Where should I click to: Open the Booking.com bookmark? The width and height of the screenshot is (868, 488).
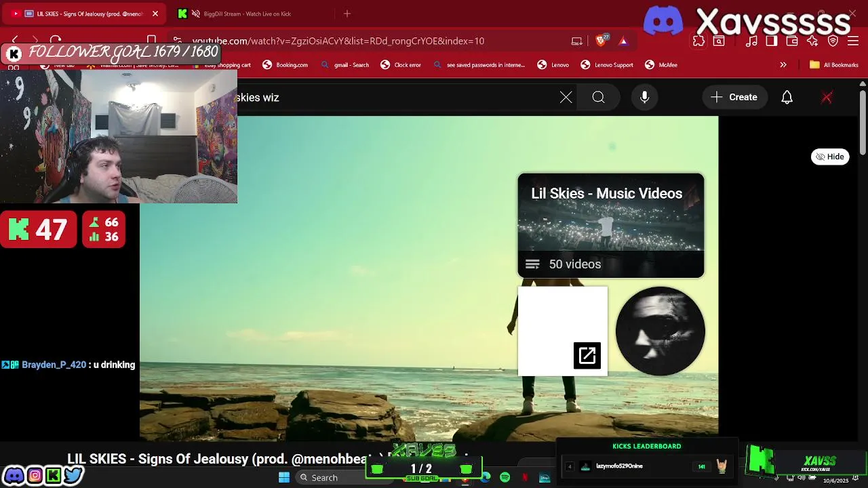pos(285,65)
